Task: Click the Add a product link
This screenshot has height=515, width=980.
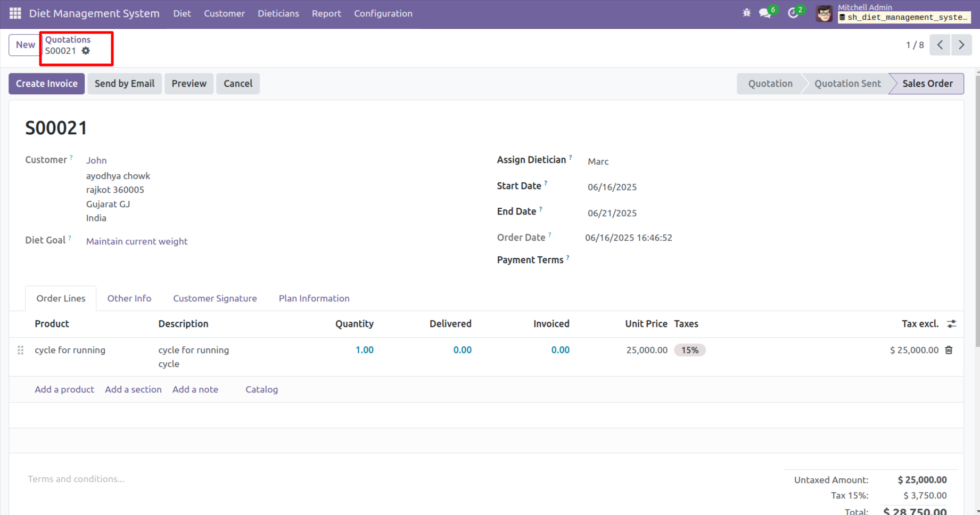Action: click(x=64, y=390)
